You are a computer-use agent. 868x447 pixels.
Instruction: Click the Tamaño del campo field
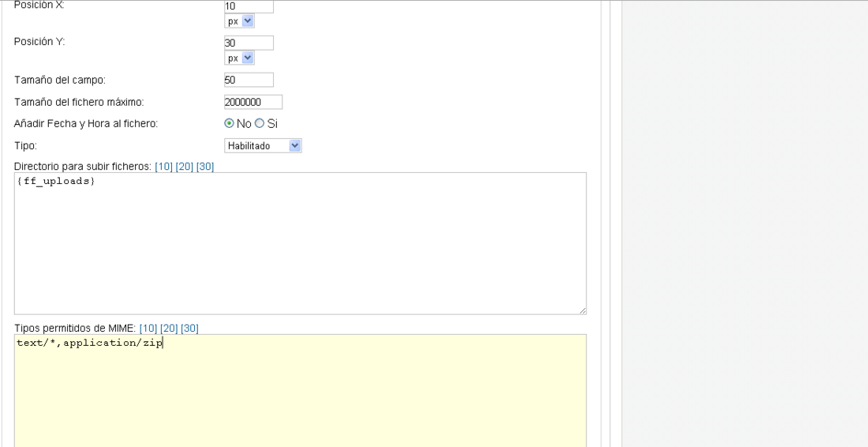[x=249, y=80]
